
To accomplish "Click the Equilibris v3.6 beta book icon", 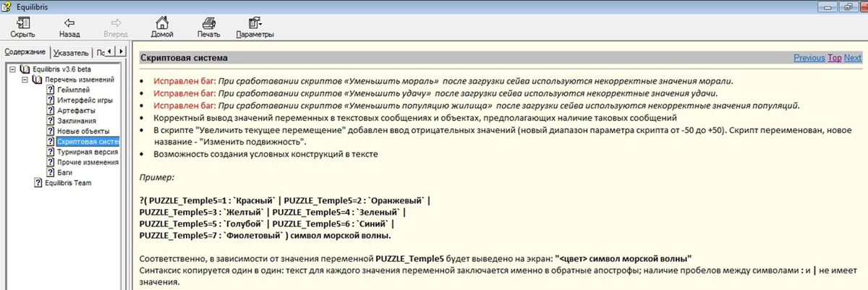I will (26, 69).
